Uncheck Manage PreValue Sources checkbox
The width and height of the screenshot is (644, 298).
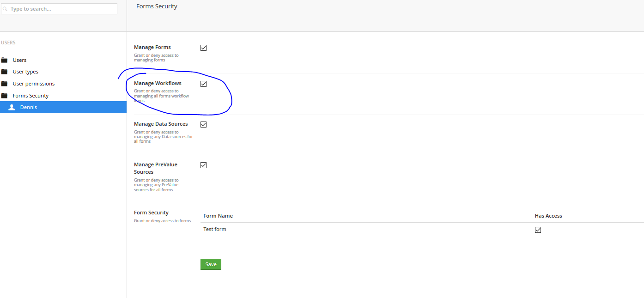click(203, 165)
